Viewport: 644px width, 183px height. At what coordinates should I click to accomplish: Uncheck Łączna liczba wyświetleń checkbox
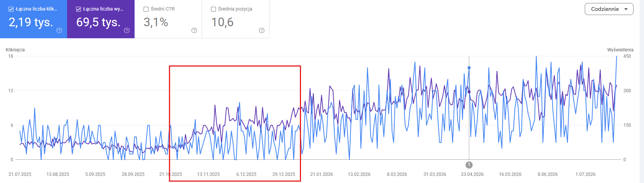[x=79, y=9]
